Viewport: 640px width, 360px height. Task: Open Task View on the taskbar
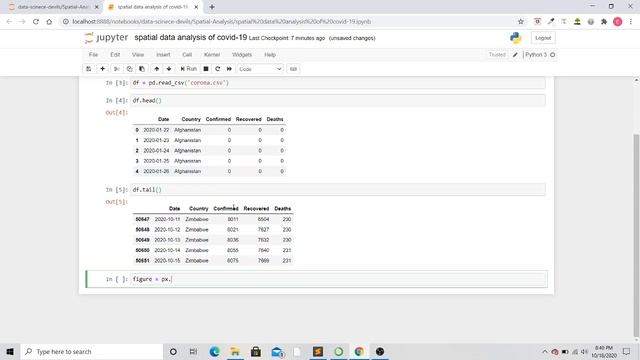click(193, 351)
